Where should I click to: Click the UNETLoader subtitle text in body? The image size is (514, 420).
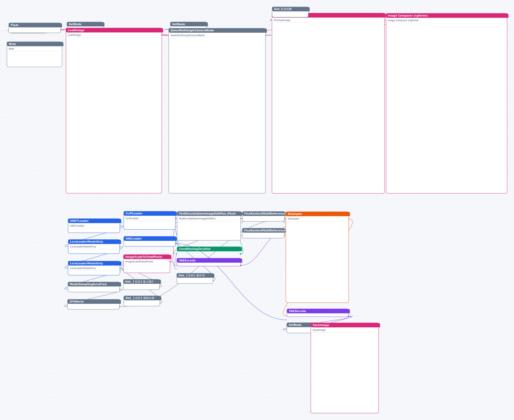(77, 226)
